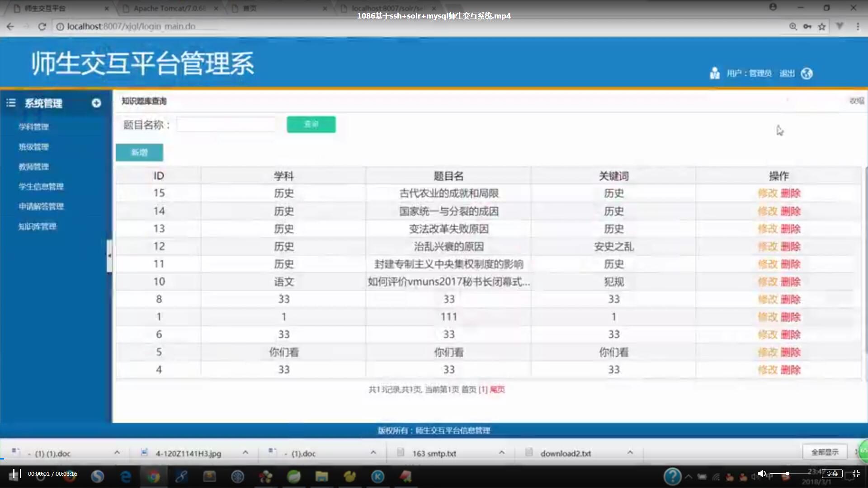This screenshot has height=488, width=868.
Task: Click the list icon beside 系统管理
Action: click(x=11, y=103)
